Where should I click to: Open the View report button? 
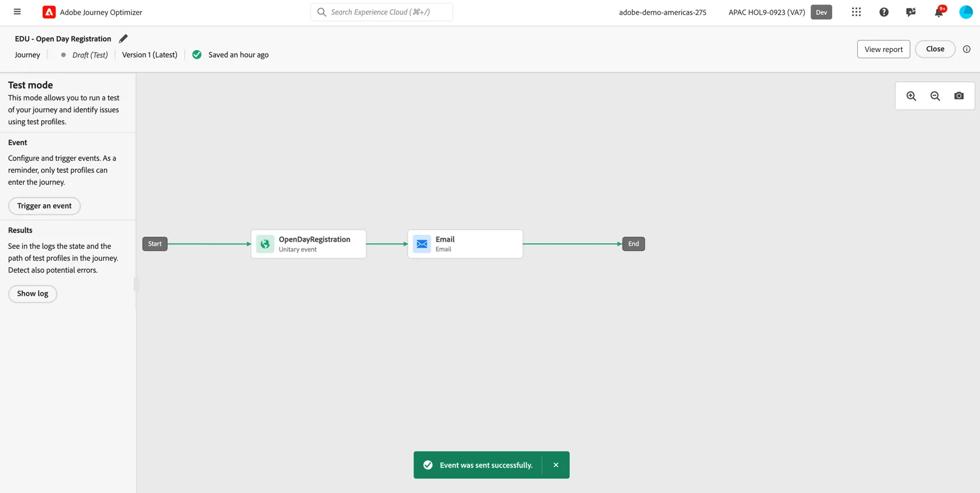pos(883,49)
